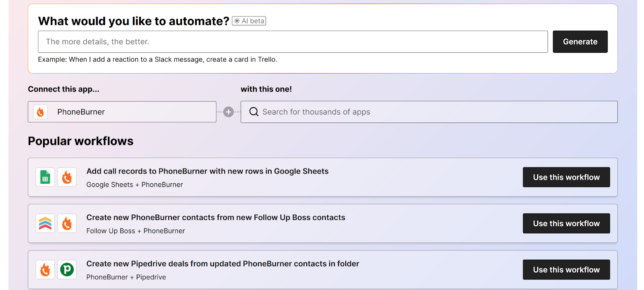This screenshot has width=644, height=290.
Task: Click the Follow Up Boss icon
Action: pos(45,224)
